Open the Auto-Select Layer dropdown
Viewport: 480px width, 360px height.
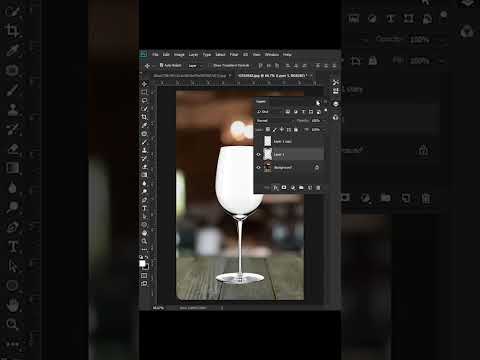pos(195,66)
